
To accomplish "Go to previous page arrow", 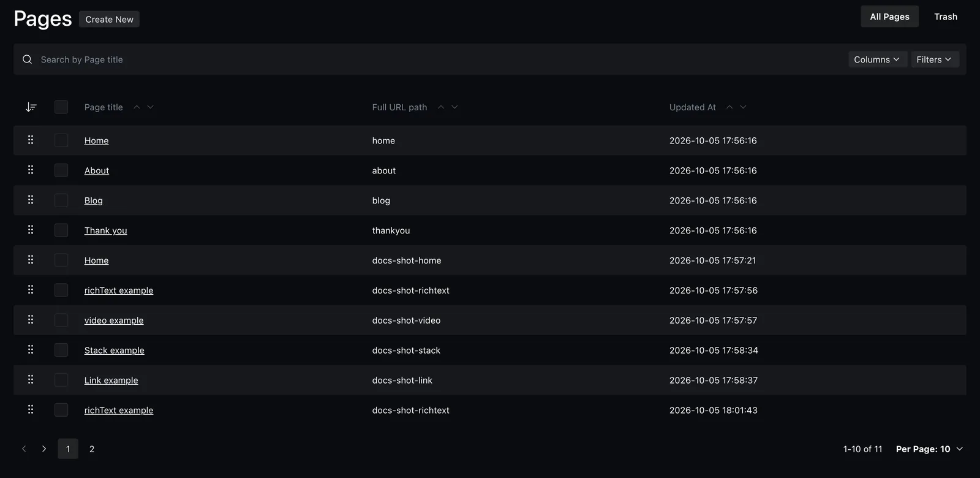I will click(24, 449).
